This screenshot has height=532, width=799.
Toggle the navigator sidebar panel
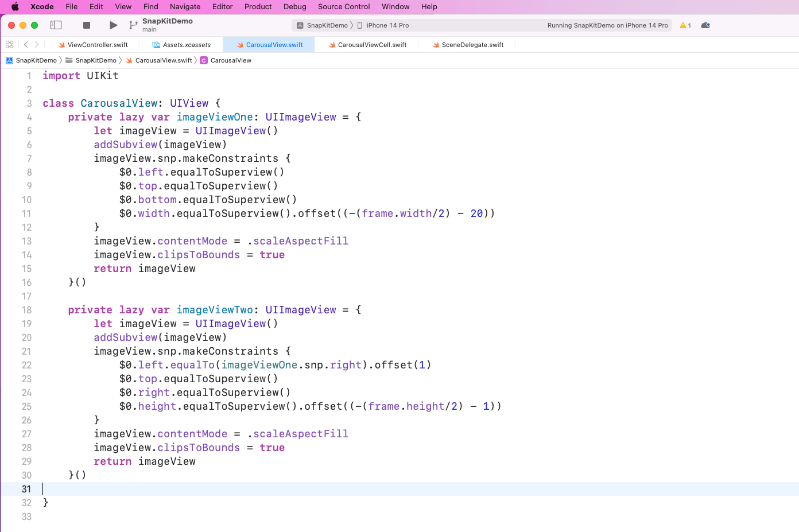56,25
